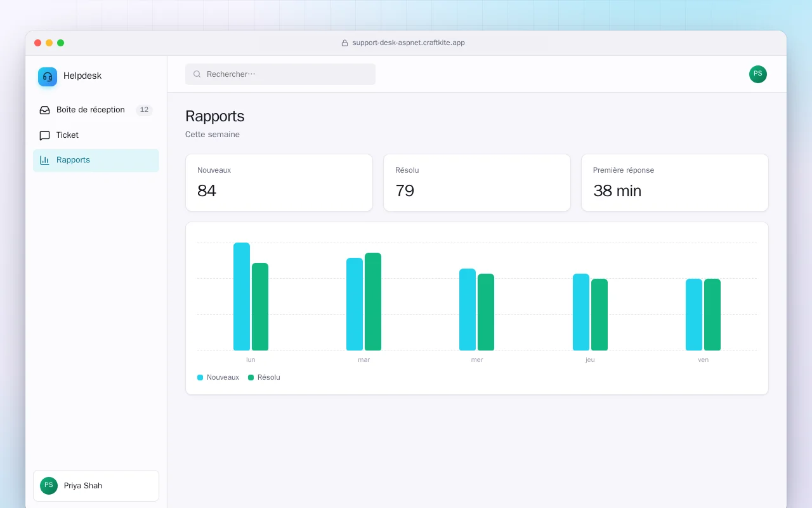Click the Résolu 79 stat card

point(477,182)
